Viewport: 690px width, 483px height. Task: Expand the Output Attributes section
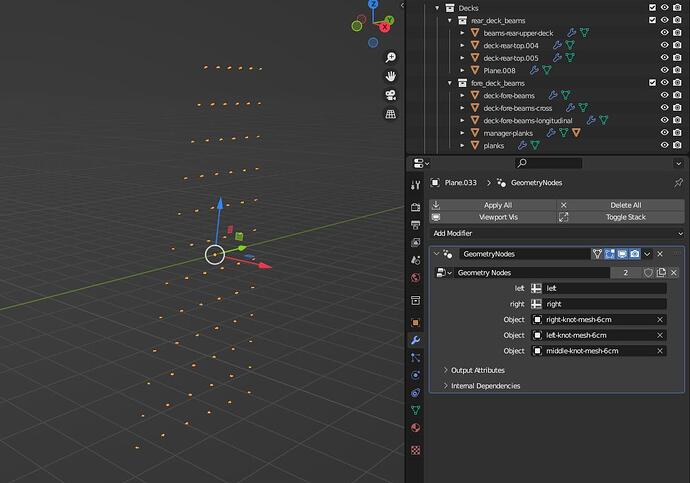(x=477, y=370)
